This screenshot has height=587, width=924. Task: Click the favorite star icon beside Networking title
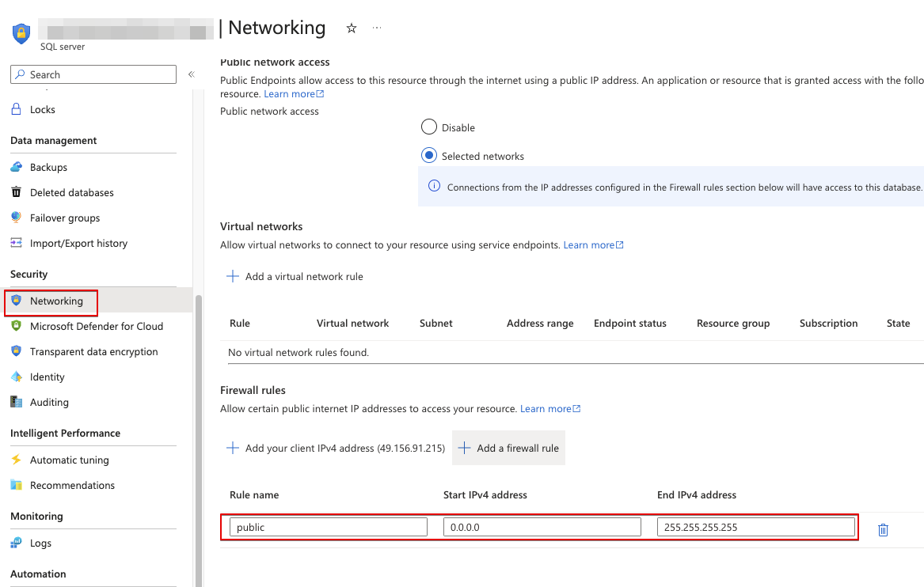coord(352,28)
